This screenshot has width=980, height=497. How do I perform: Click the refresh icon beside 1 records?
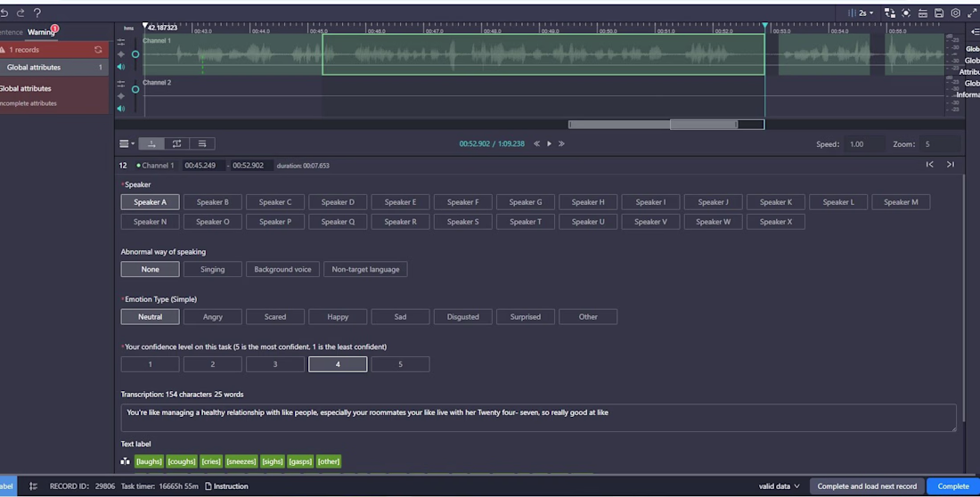coord(98,50)
